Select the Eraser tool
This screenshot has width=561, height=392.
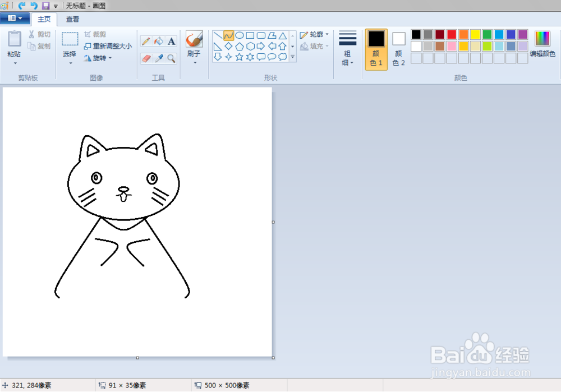[146, 58]
